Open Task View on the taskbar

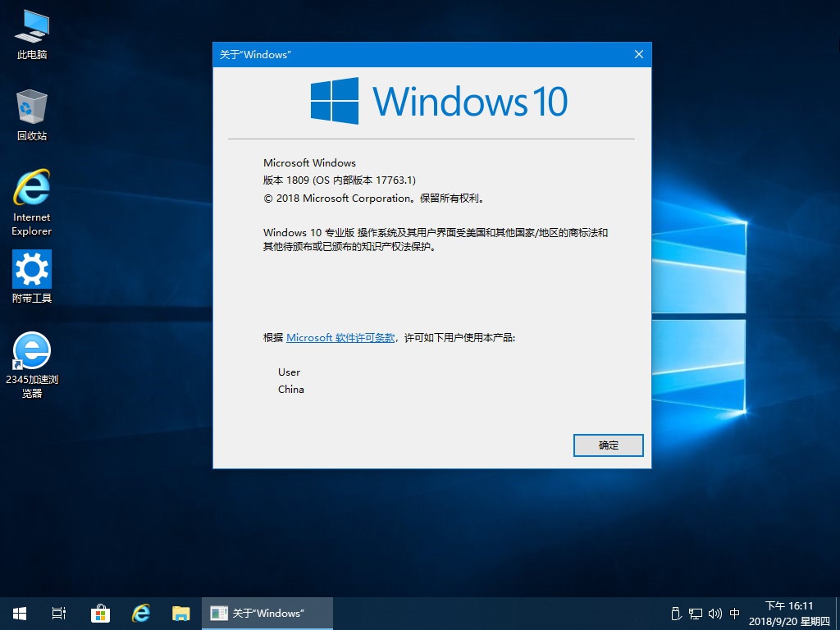pyautogui.click(x=59, y=614)
